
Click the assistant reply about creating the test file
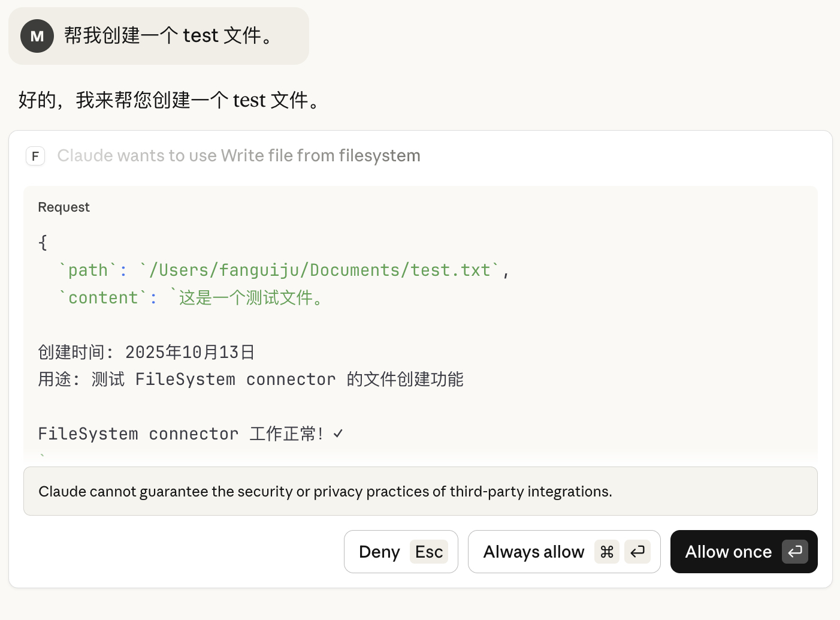click(x=171, y=100)
